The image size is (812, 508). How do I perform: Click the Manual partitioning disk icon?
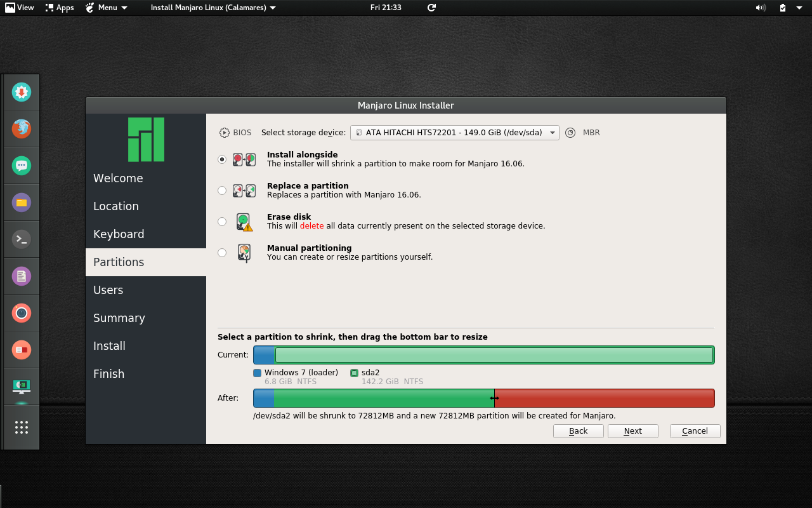[244, 253]
